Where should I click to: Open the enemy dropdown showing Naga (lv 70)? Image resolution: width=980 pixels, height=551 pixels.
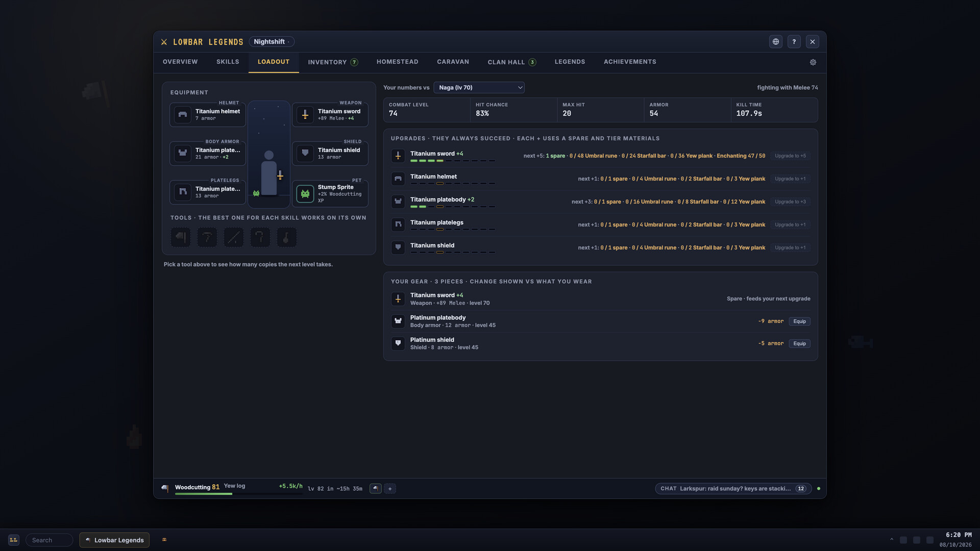click(x=479, y=88)
